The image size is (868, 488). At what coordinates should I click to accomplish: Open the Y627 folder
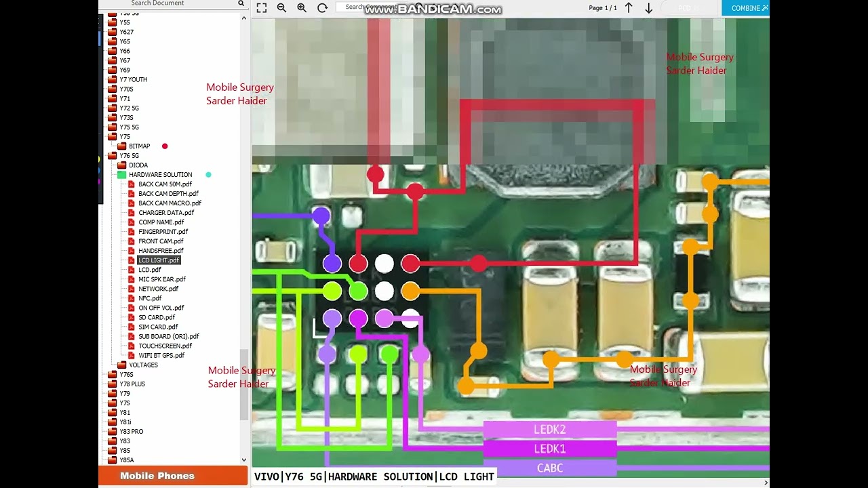point(126,32)
